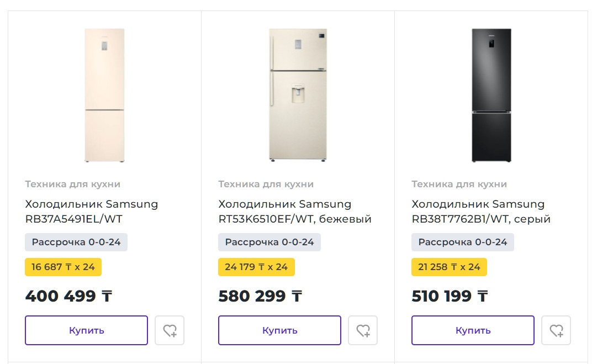Click Рассрочка 0-0-24 tag on the gray fridge
The image size is (592, 364).
pyautogui.click(x=463, y=242)
